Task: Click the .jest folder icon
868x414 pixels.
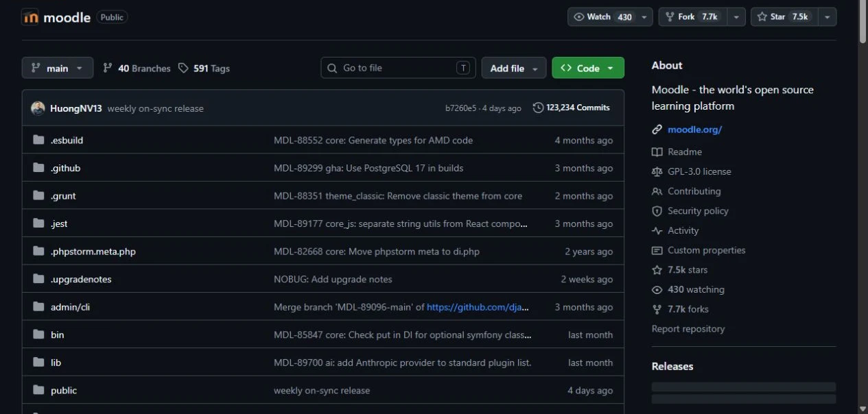Action: click(38, 223)
